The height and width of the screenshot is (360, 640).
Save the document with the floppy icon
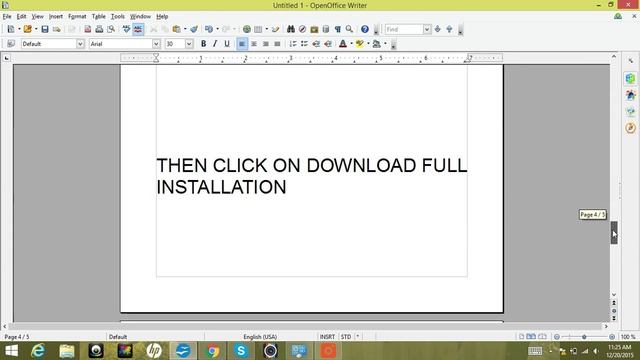(x=45, y=29)
